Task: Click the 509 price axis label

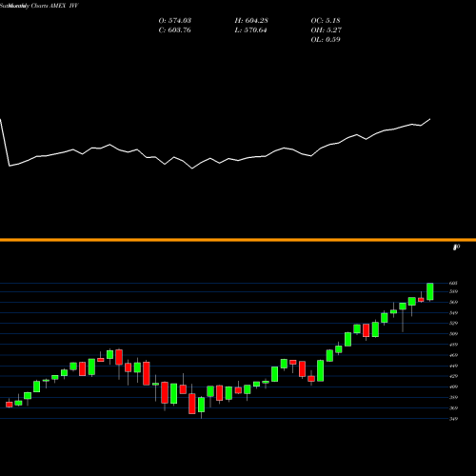Action: tap(453, 334)
